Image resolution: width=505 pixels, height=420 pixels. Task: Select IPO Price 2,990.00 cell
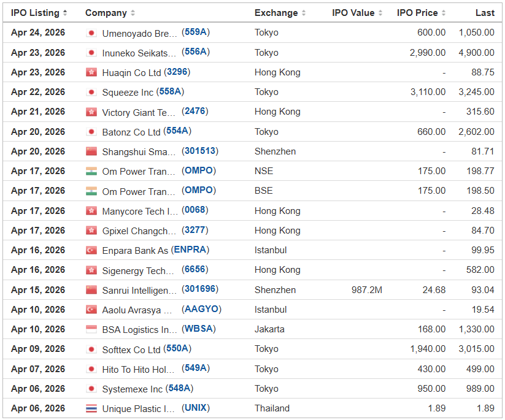coord(428,53)
